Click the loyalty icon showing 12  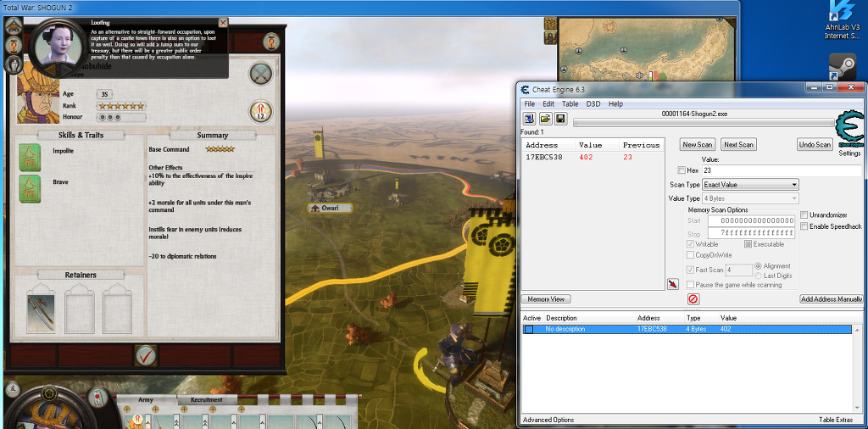[x=261, y=111]
